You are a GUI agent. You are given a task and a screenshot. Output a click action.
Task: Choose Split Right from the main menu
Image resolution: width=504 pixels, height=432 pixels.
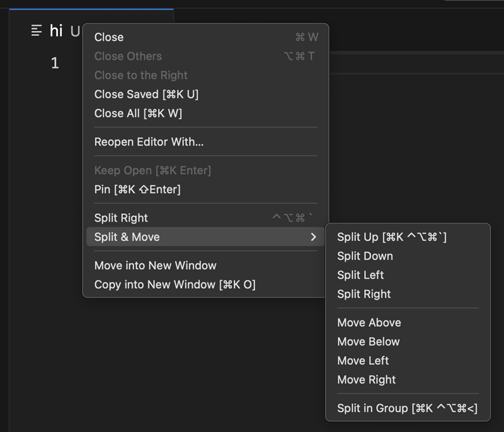tap(120, 218)
